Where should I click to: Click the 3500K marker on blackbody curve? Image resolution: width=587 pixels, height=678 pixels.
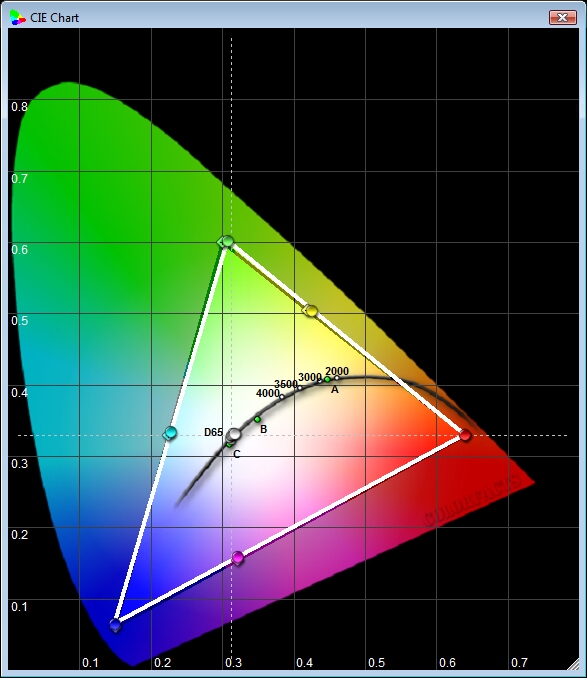[x=300, y=388]
